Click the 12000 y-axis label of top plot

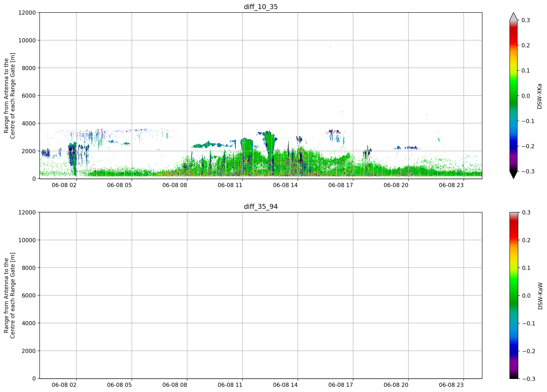[27, 12]
